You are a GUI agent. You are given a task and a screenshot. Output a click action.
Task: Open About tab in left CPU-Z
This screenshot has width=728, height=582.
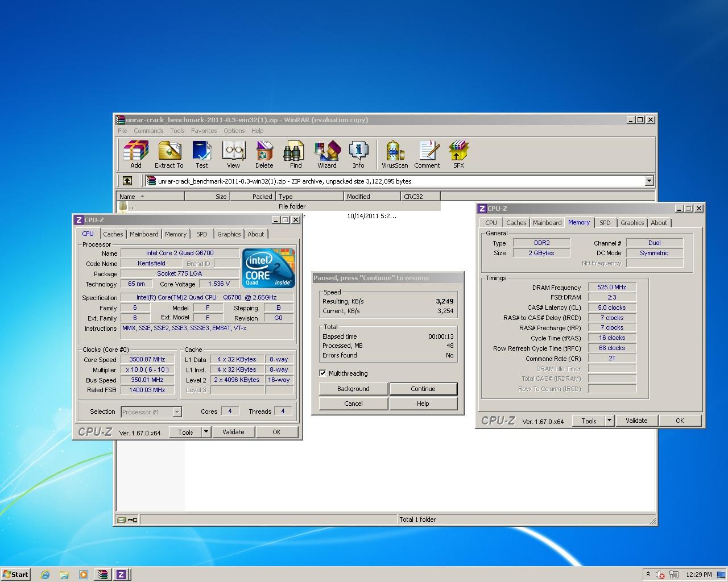(256, 234)
